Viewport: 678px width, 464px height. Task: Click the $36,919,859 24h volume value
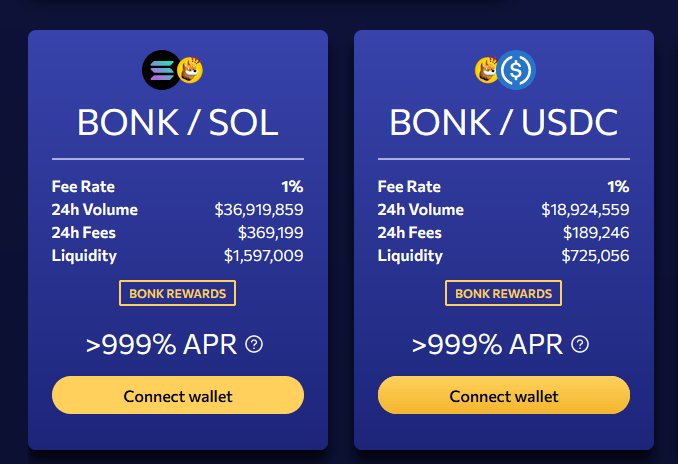[x=259, y=210]
